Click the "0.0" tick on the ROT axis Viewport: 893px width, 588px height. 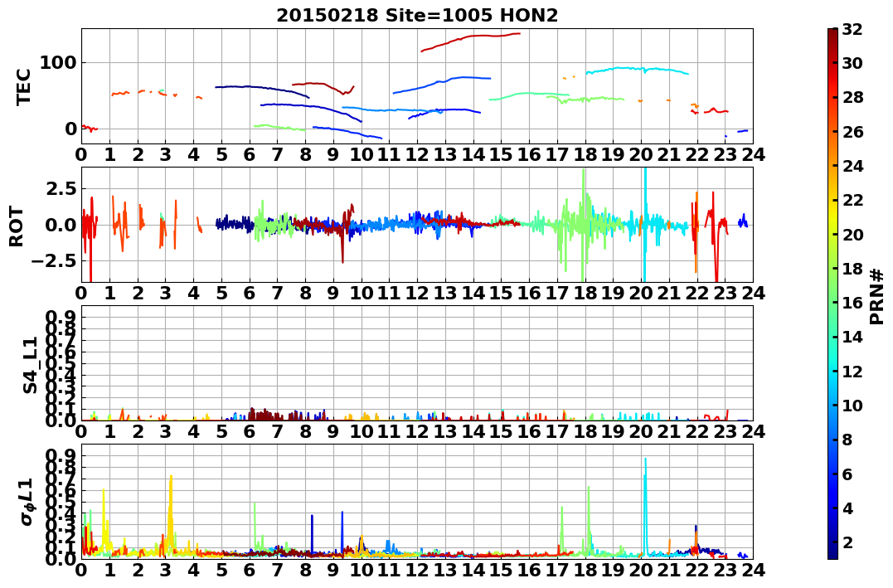click(61, 225)
